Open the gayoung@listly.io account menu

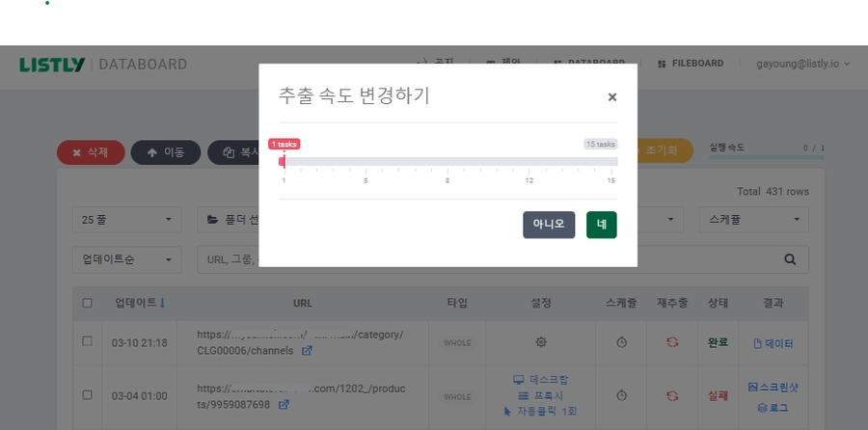(802, 64)
